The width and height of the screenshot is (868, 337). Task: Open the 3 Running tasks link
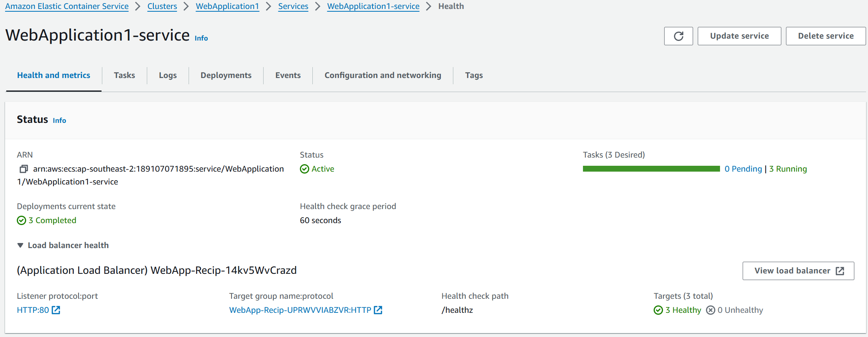(788, 169)
